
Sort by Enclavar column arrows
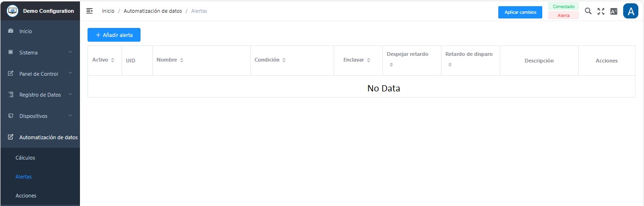[x=369, y=60]
